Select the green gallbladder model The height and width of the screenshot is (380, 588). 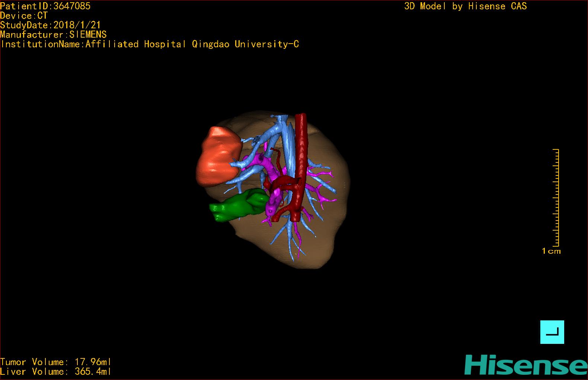(238, 206)
